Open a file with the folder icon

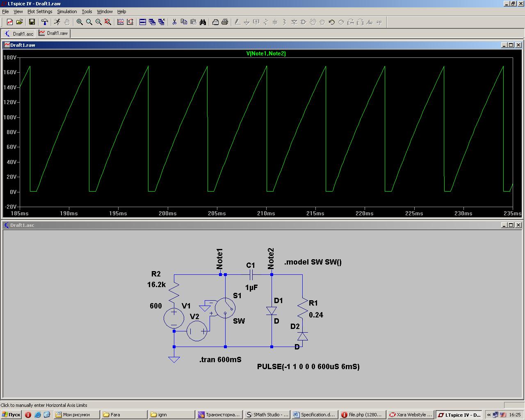[19, 22]
